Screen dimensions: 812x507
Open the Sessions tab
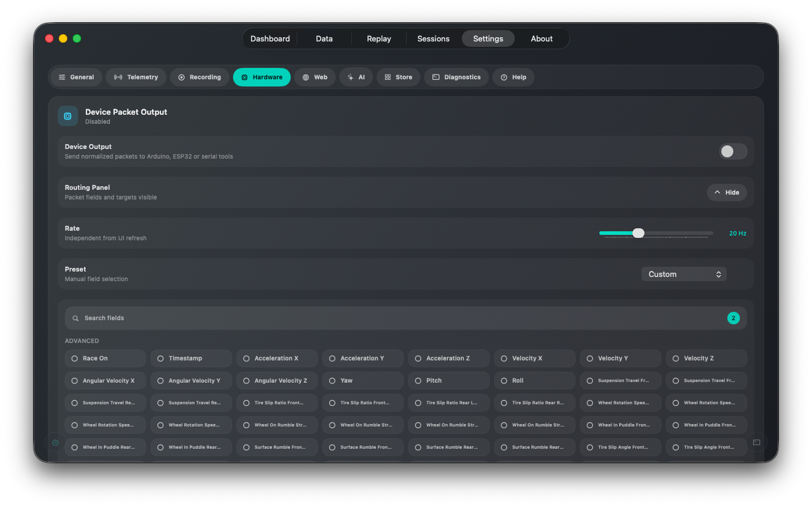[x=434, y=38]
